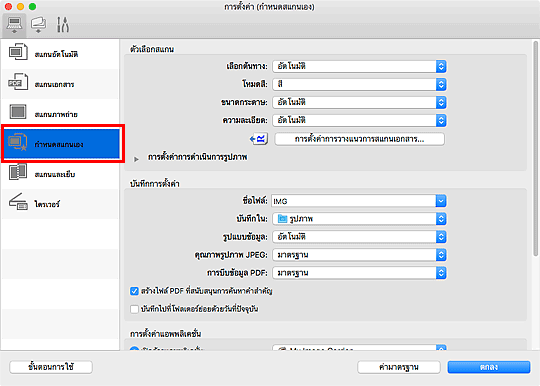Click the ค่ามาตรฐาน defaults button

[399, 367]
